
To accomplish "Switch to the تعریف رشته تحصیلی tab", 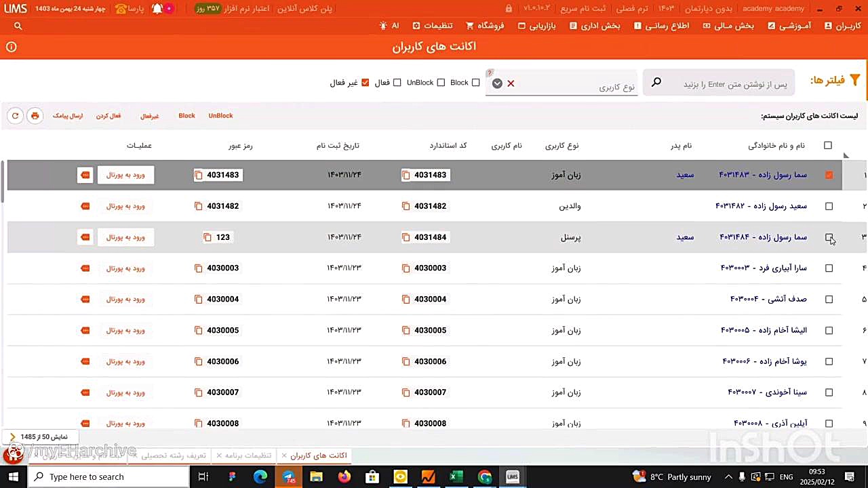I will 174,455.
